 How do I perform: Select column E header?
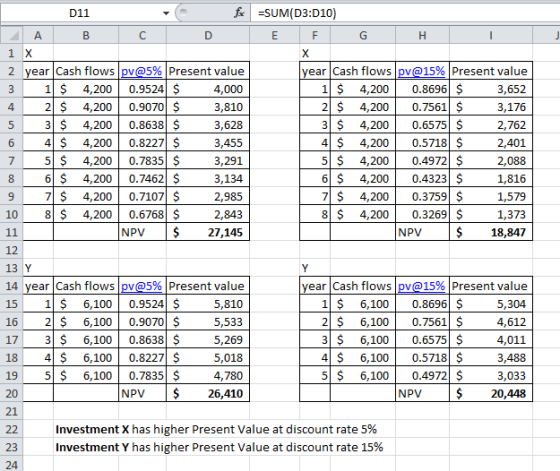tap(274, 35)
